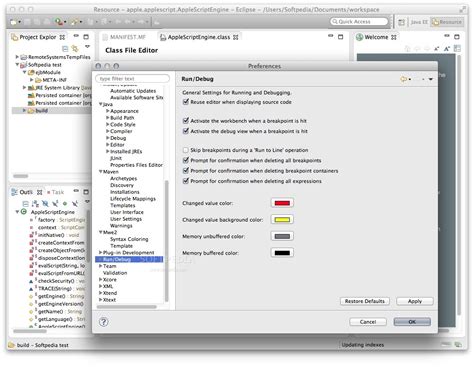Select the build folder in Project Explorer

coord(42,110)
